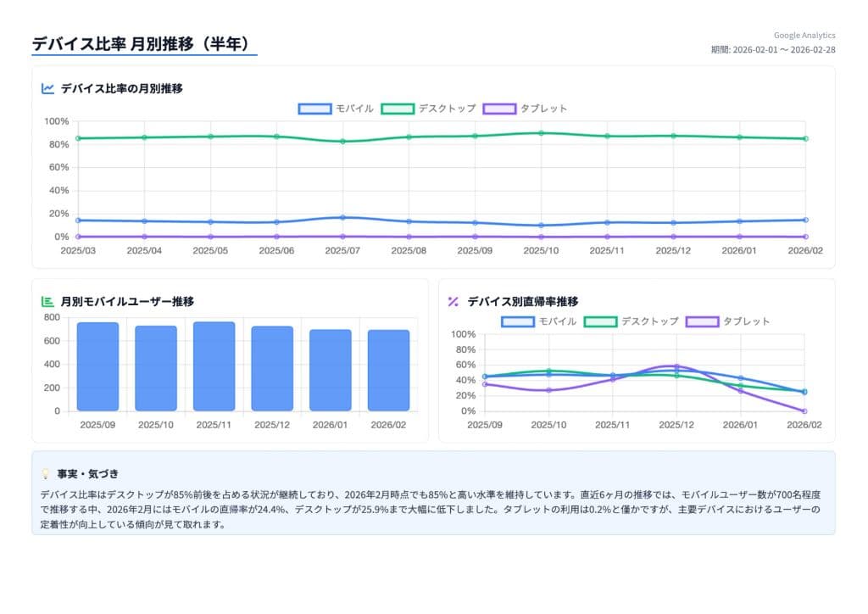
Task: Click the bar chart icon beside 月別モバイルユーザー推移
Action: (48, 301)
